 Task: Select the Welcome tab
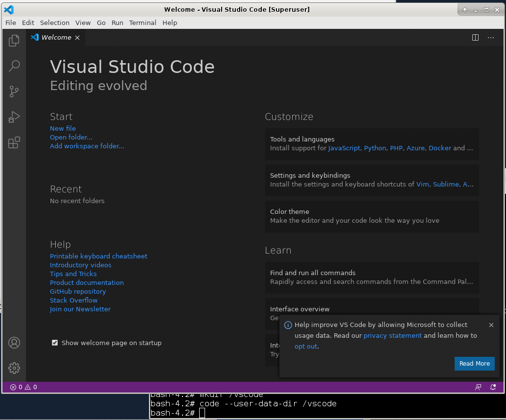(x=55, y=38)
